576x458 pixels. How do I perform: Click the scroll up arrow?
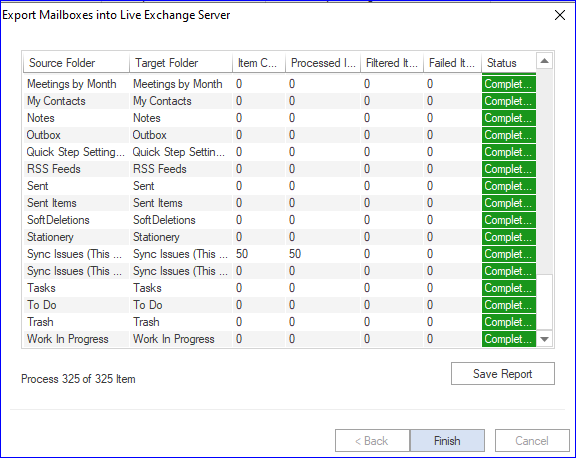click(x=544, y=61)
